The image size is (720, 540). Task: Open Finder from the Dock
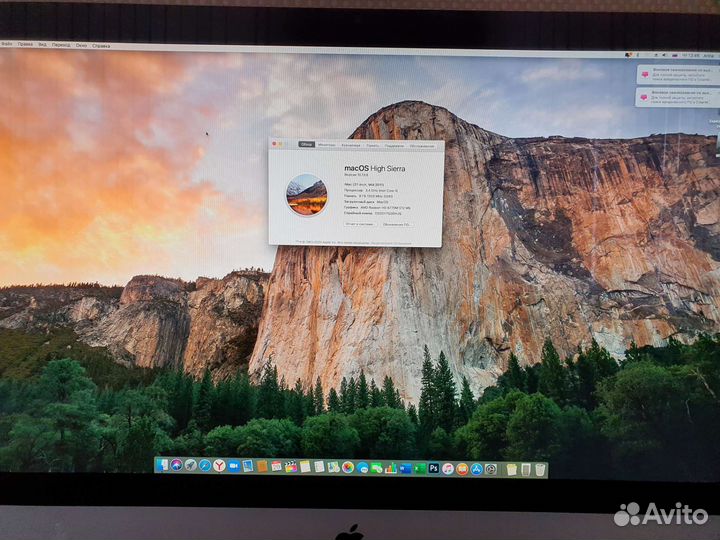(x=162, y=466)
